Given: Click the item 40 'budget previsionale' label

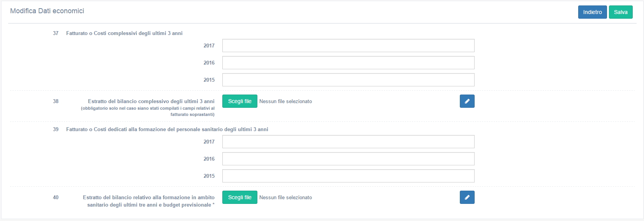Looking at the screenshot, I should point(149,201).
